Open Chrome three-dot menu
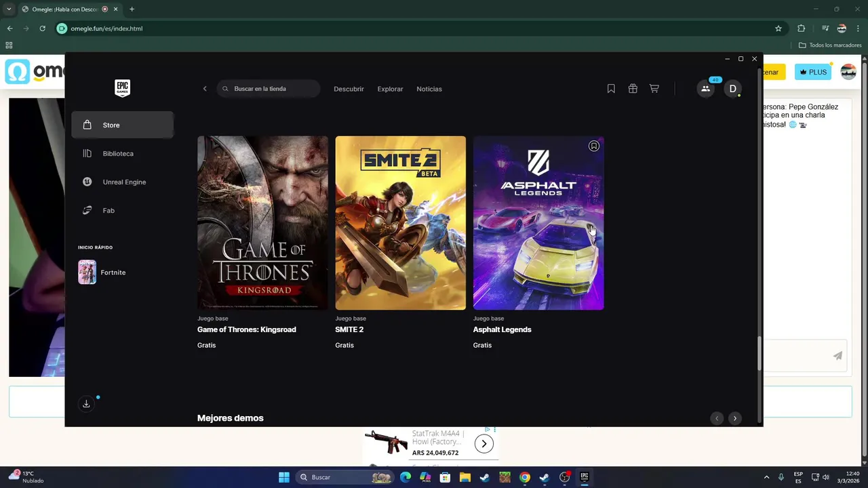868x488 pixels. click(858, 28)
